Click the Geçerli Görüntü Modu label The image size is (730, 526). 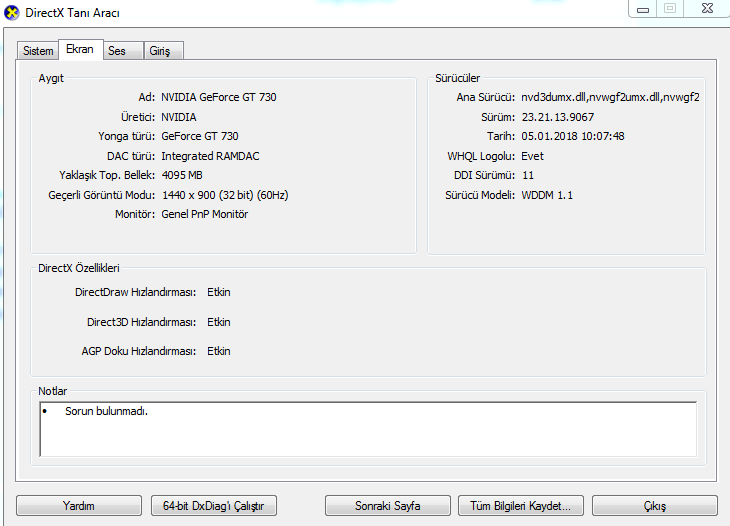[101, 195]
